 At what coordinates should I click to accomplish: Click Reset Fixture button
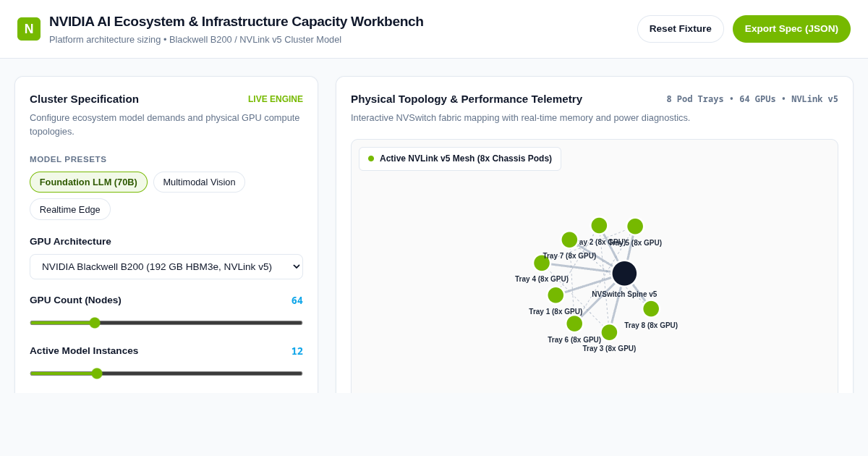click(x=681, y=29)
